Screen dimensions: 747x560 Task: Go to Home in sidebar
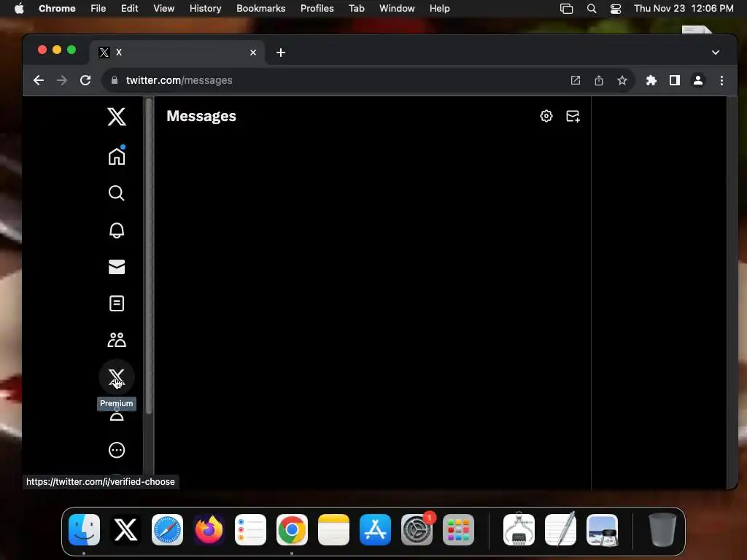[117, 156]
